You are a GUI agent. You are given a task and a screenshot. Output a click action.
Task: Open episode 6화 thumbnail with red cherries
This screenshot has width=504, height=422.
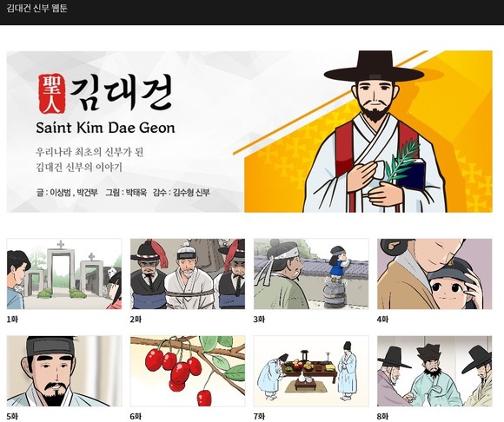pyautogui.click(x=188, y=372)
